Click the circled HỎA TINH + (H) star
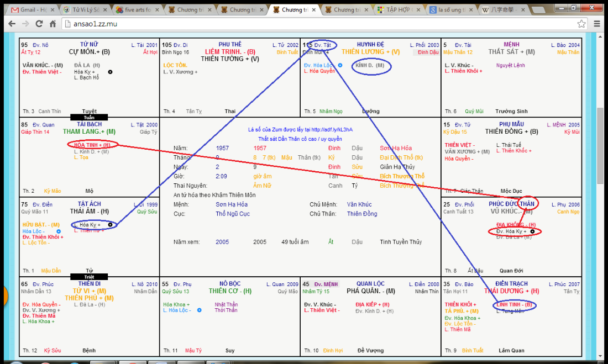 point(92,145)
